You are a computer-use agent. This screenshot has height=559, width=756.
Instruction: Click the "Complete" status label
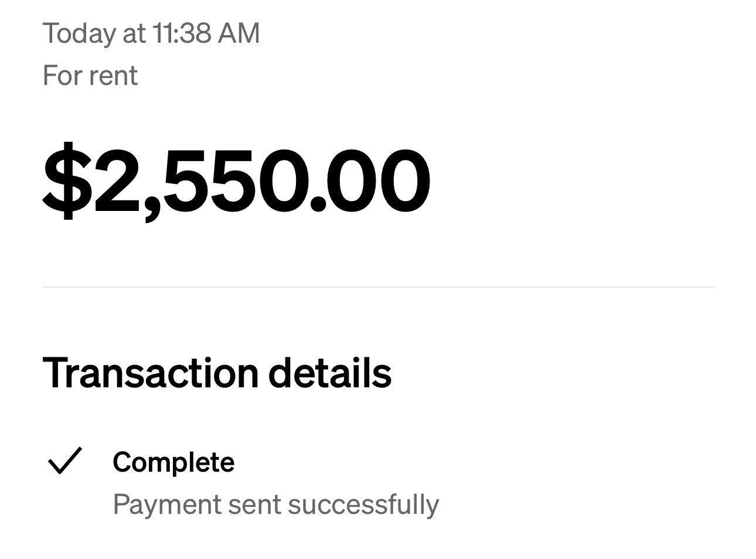173,462
